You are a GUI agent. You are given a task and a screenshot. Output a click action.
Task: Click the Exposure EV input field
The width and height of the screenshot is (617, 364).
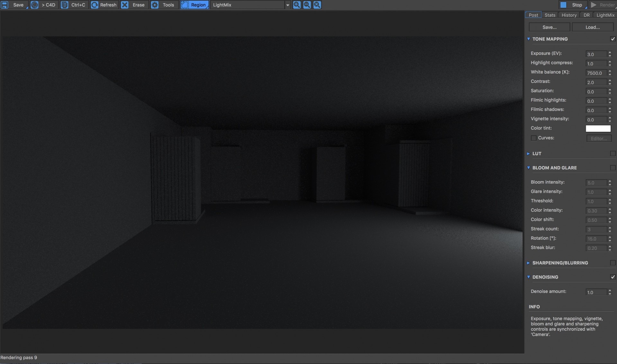pyautogui.click(x=597, y=54)
